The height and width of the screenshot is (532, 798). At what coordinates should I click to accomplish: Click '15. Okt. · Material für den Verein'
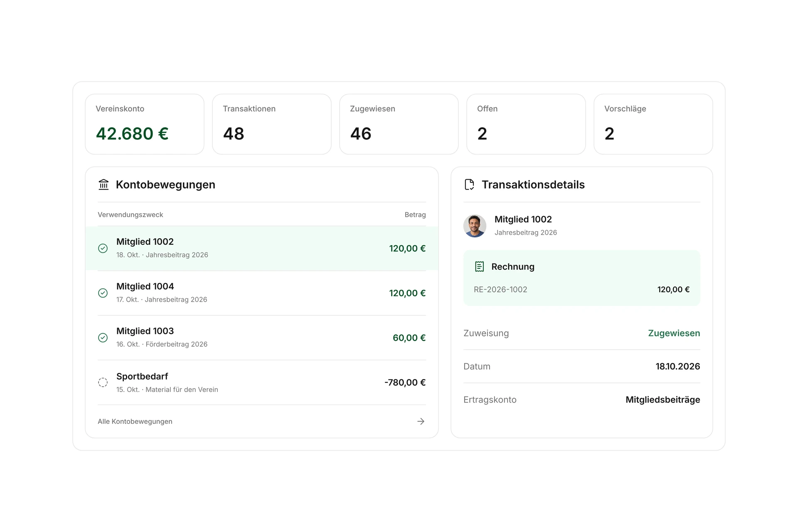167,389
